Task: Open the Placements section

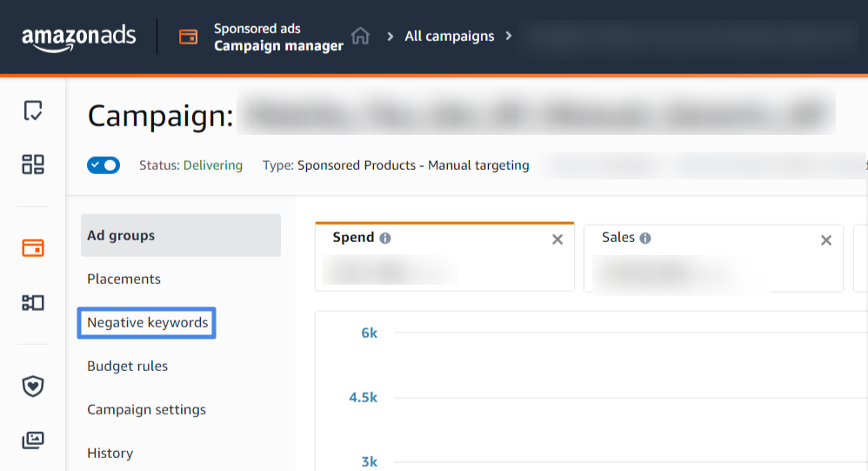Action: pyautogui.click(x=124, y=279)
